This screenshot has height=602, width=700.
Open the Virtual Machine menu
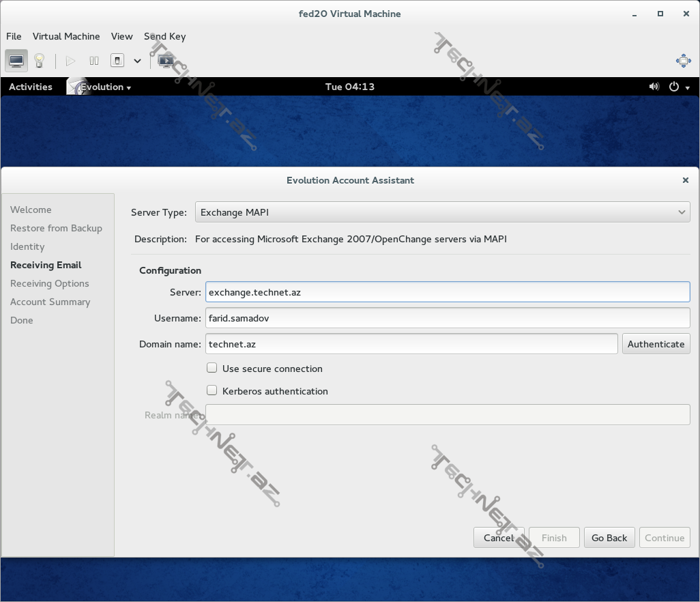pyautogui.click(x=66, y=36)
